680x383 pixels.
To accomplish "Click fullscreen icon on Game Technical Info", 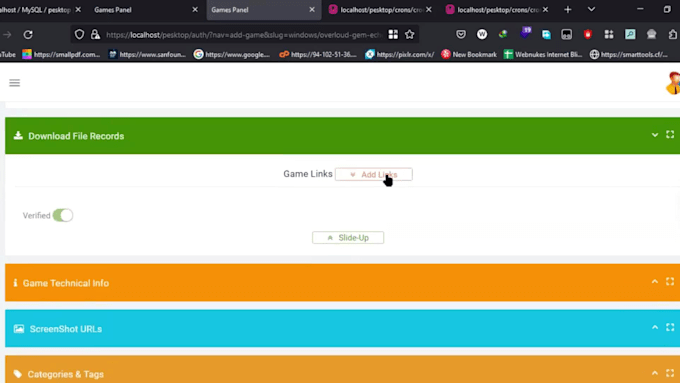I will tap(670, 282).
